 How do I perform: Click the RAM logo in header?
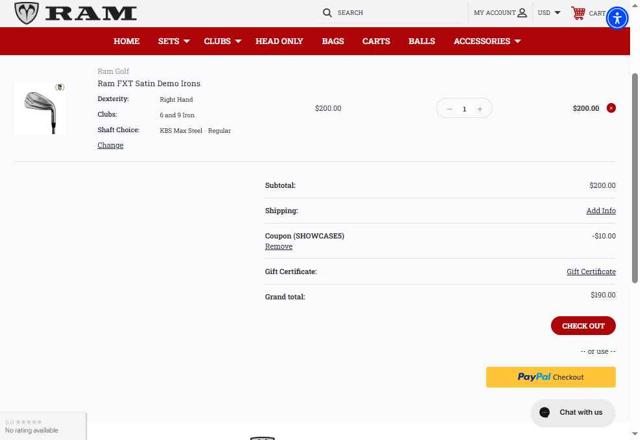coord(75,13)
